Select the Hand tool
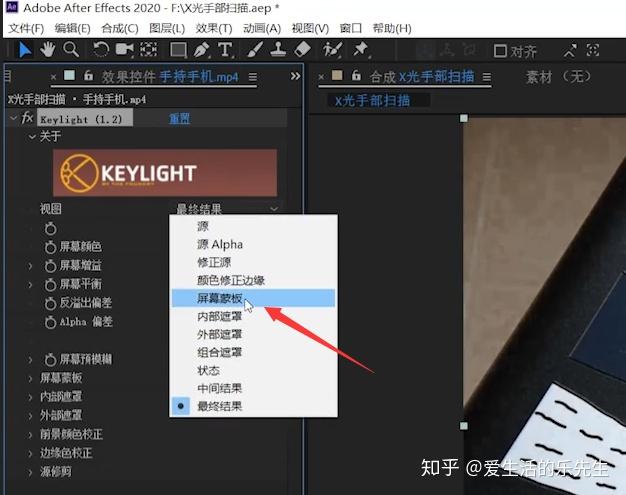The height and width of the screenshot is (495, 626). pos(48,50)
